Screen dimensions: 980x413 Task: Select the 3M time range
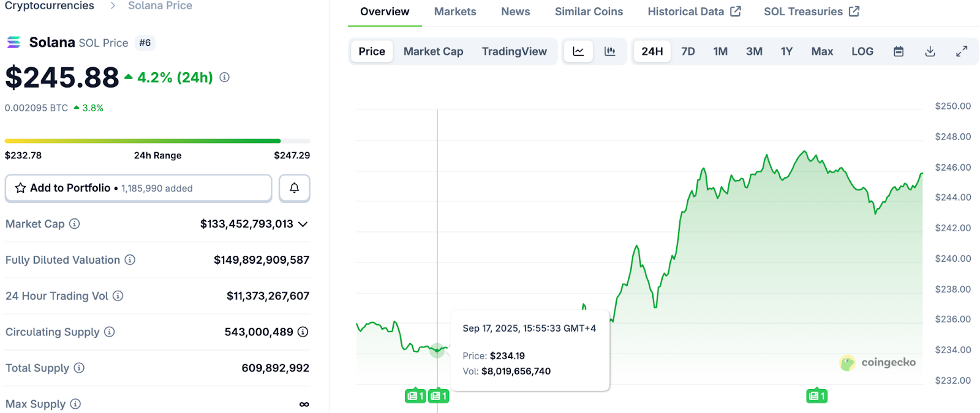tap(754, 51)
